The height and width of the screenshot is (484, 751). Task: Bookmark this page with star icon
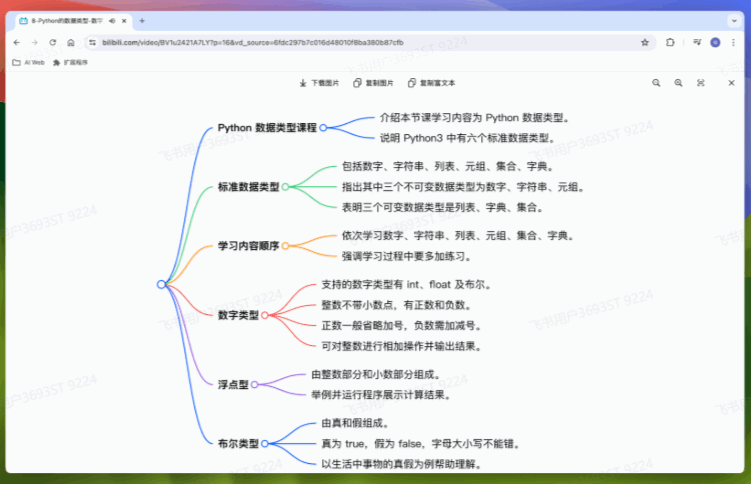click(645, 42)
